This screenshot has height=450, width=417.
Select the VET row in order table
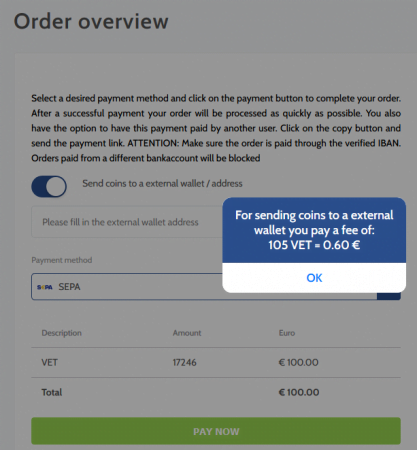[x=216, y=362]
